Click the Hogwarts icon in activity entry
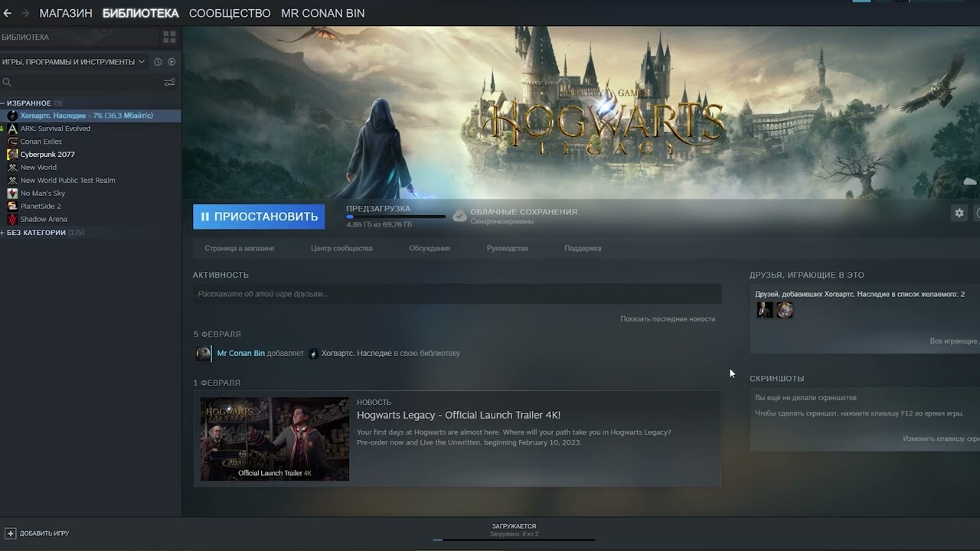 pyautogui.click(x=313, y=354)
